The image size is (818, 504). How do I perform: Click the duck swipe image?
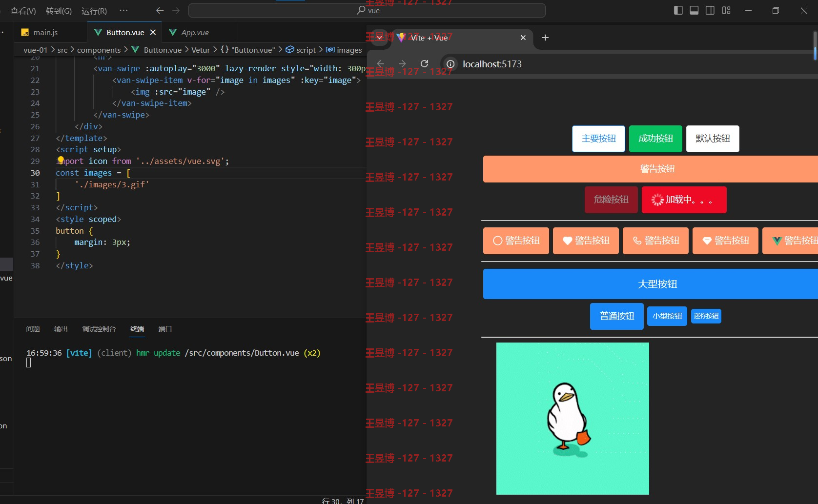(x=573, y=419)
